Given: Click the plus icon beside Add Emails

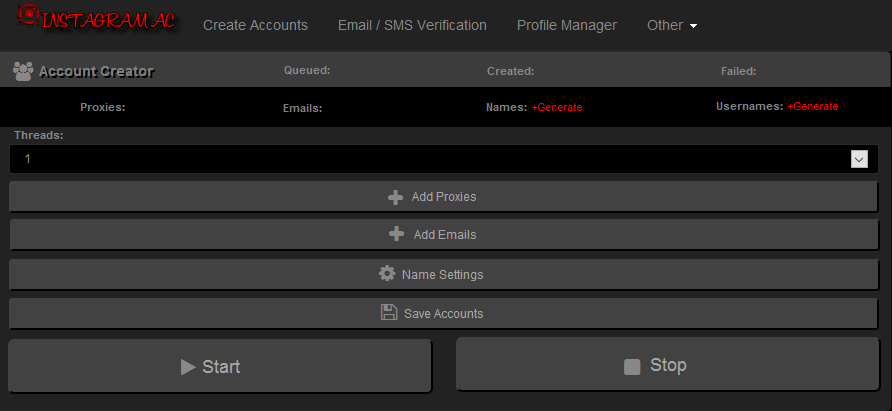Looking at the screenshot, I should 397,234.
